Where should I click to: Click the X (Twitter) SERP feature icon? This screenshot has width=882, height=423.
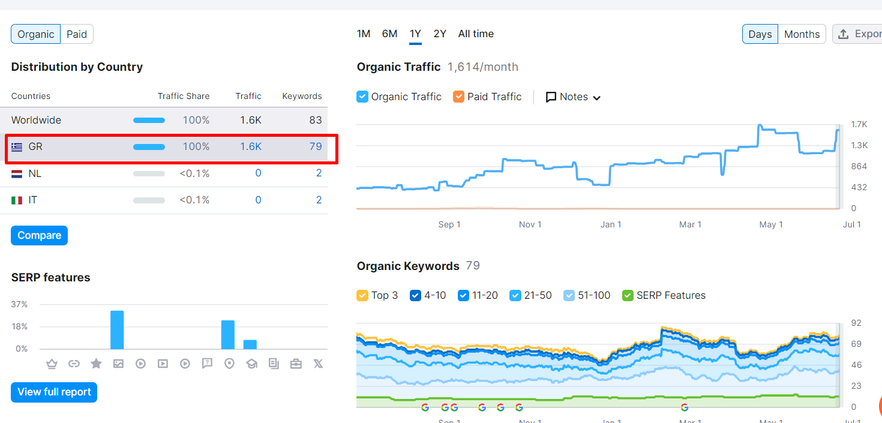coord(318,364)
